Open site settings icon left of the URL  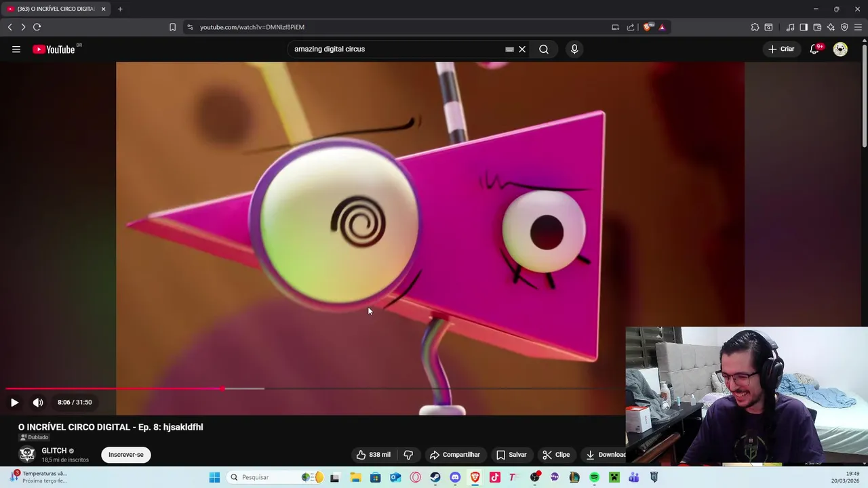[x=190, y=27]
